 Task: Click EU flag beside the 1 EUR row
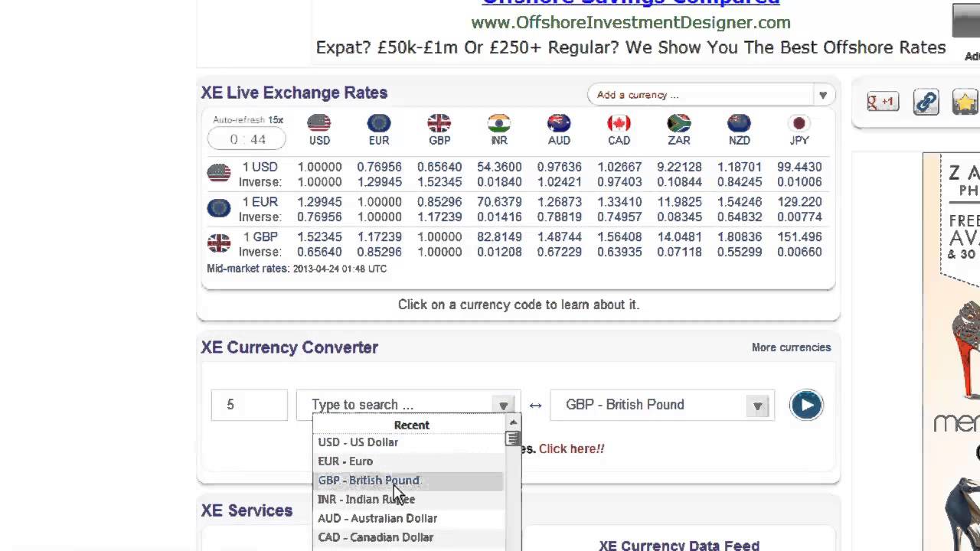[219, 208]
